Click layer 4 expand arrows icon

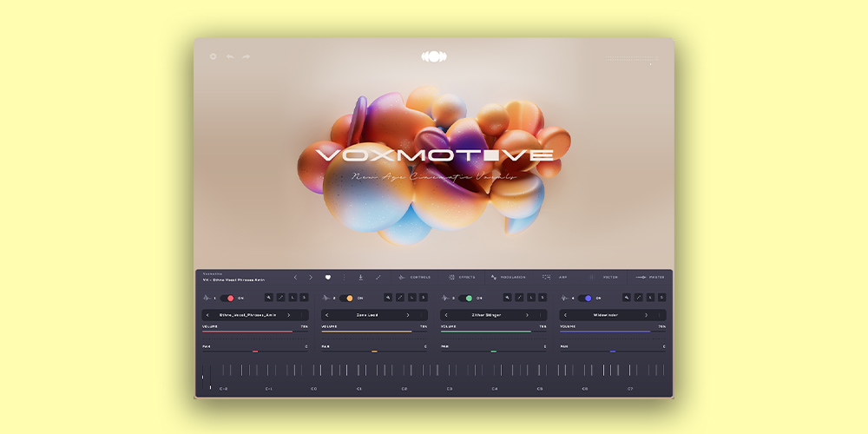[639, 297]
